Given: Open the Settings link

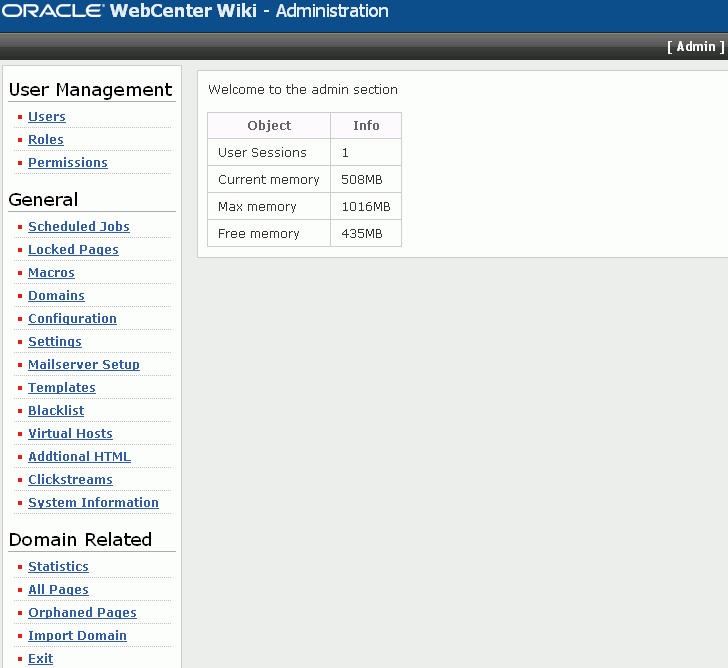Looking at the screenshot, I should [55, 342].
